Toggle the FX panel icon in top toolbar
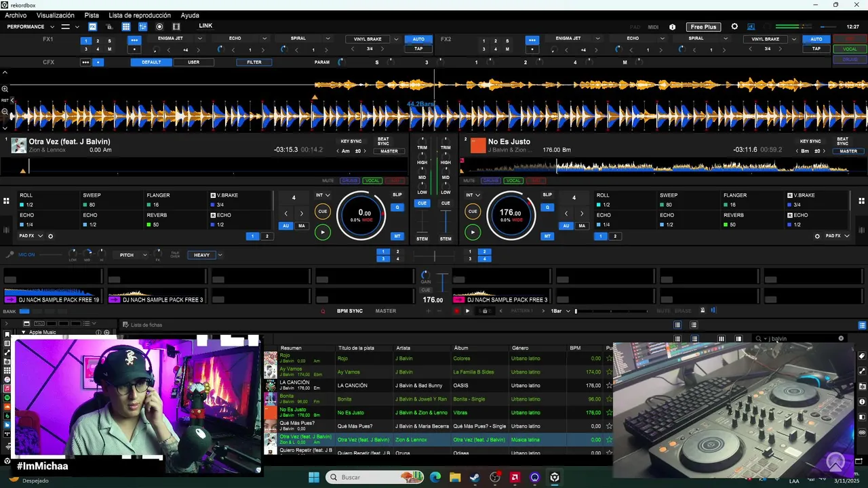The width and height of the screenshot is (868, 488). [93, 26]
